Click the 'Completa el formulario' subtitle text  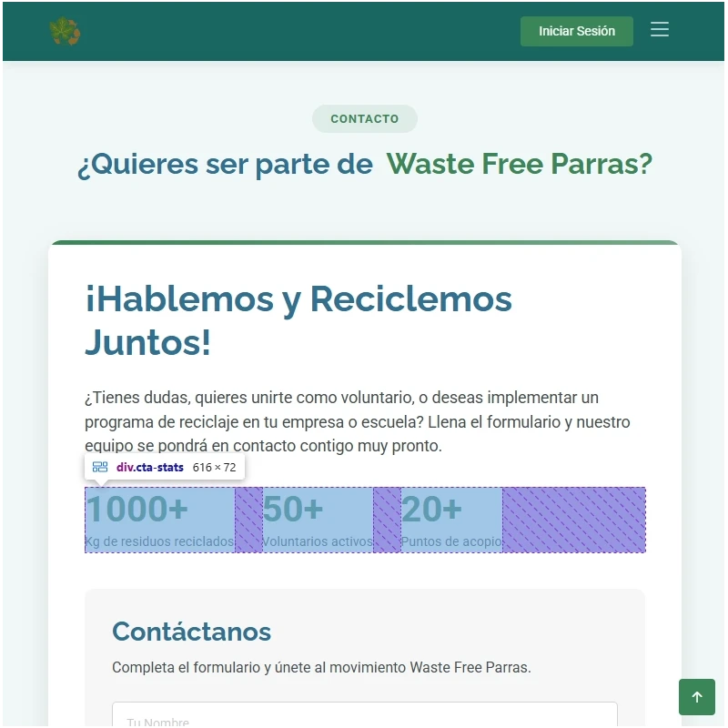[x=321, y=667]
